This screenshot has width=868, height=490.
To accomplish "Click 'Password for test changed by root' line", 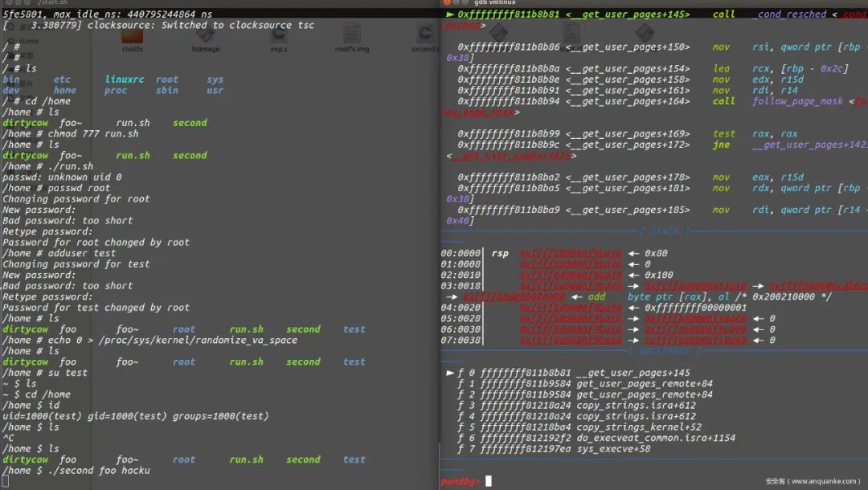I will pyautogui.click(x=96, y=308).
